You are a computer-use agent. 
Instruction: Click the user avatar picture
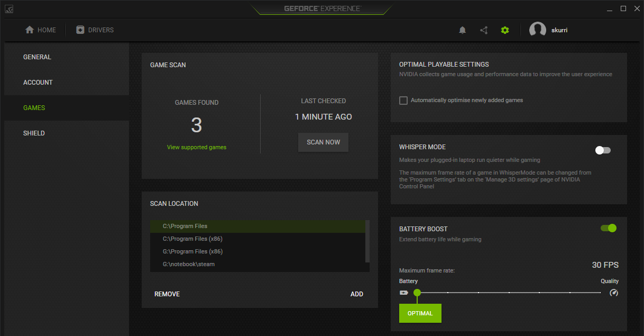[538, 30]
